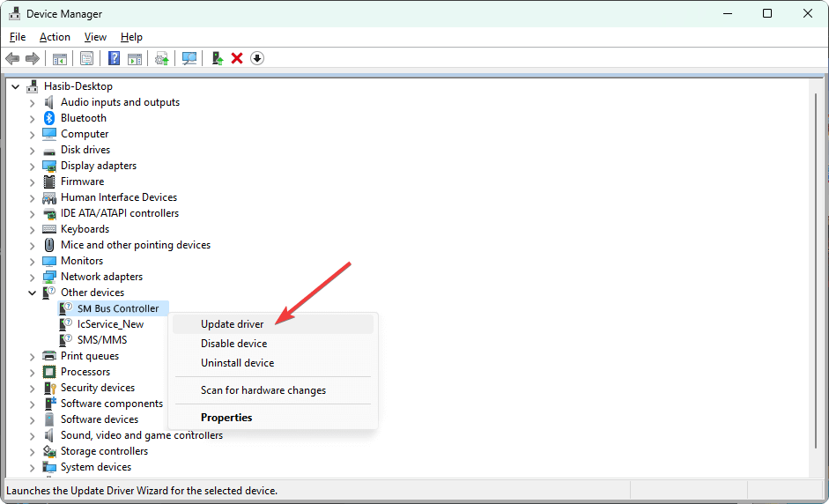Choose Properties from context menu

coord(273,418)
